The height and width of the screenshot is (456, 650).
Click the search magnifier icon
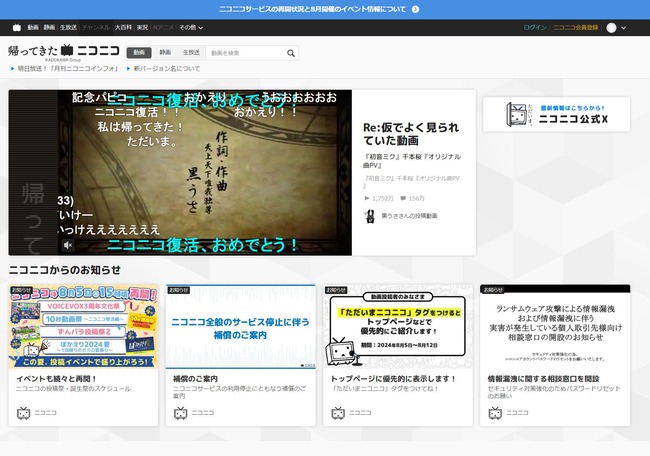[291, 53]
